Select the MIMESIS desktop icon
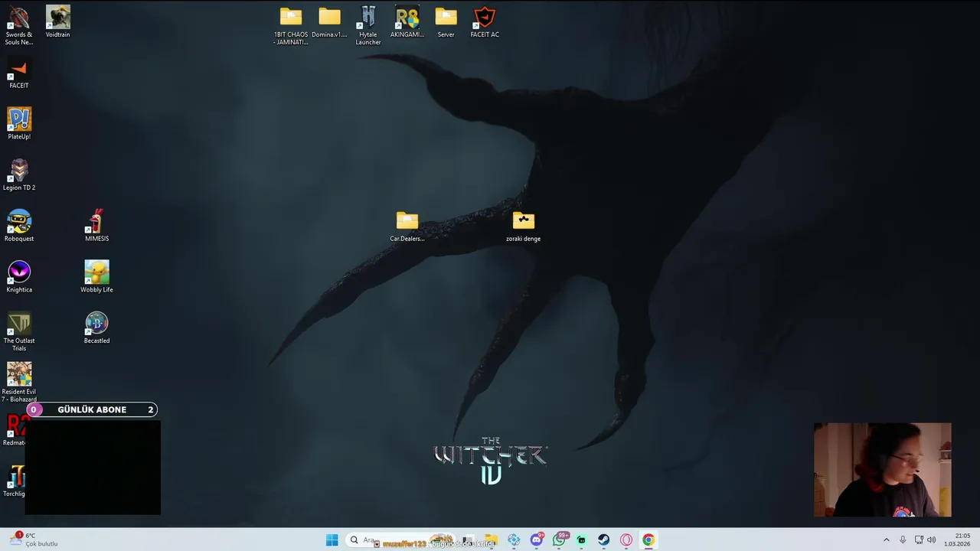 tap(96, 227)
